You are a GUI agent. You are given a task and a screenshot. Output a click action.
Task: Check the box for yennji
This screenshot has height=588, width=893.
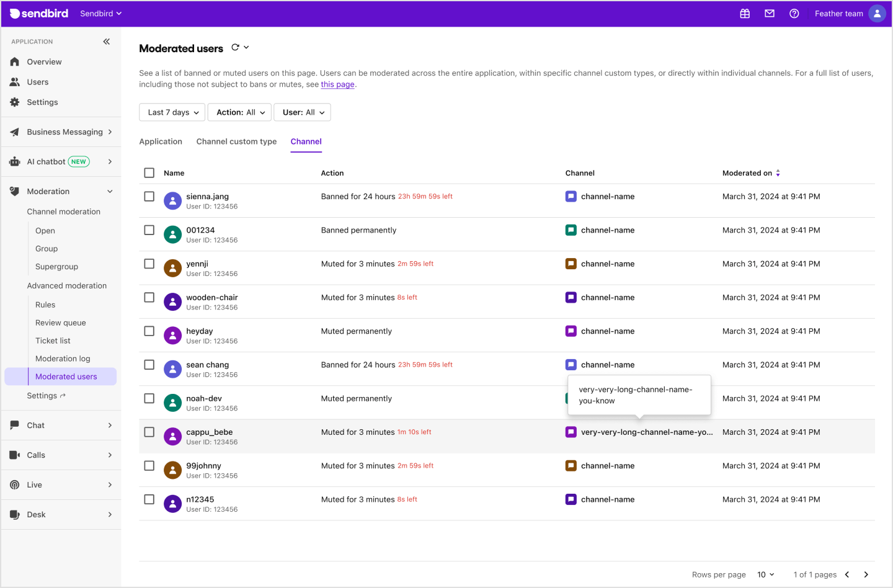click(x=149, y=264)
